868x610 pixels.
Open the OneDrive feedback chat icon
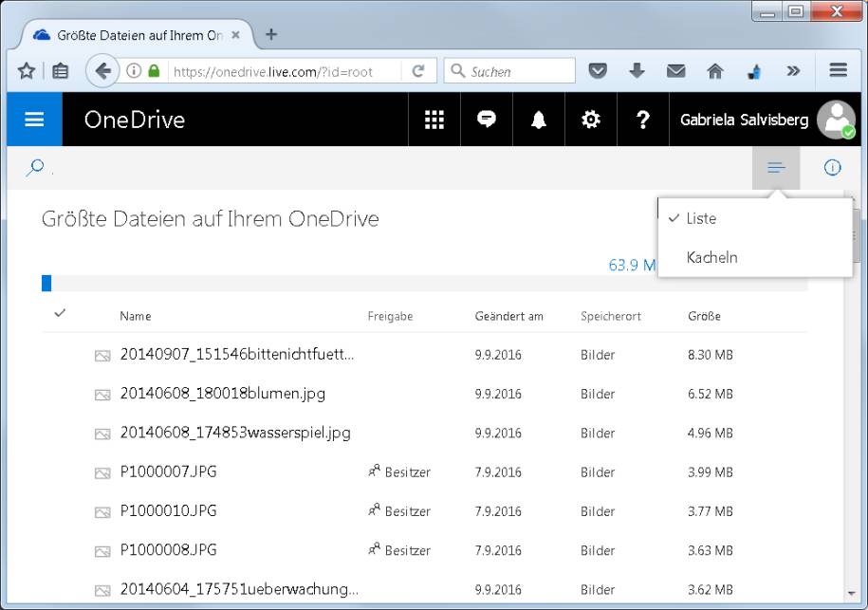(x=486, y=120)
